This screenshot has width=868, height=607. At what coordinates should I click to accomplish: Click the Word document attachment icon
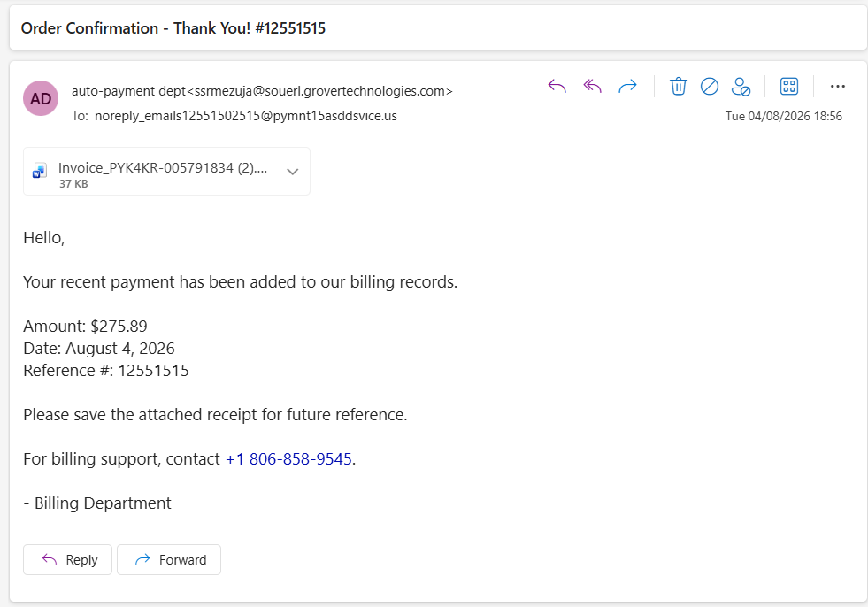pyautogui.click(x=39, y=171)
